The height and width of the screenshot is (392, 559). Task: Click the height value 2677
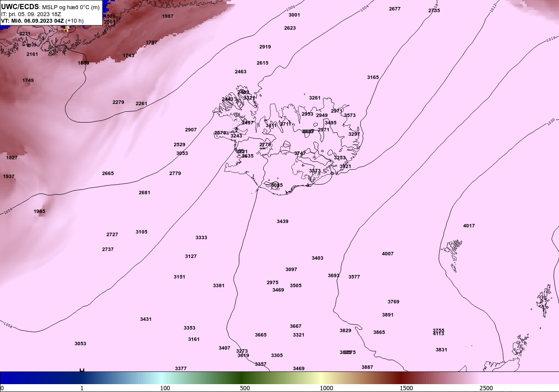(395, 9)
